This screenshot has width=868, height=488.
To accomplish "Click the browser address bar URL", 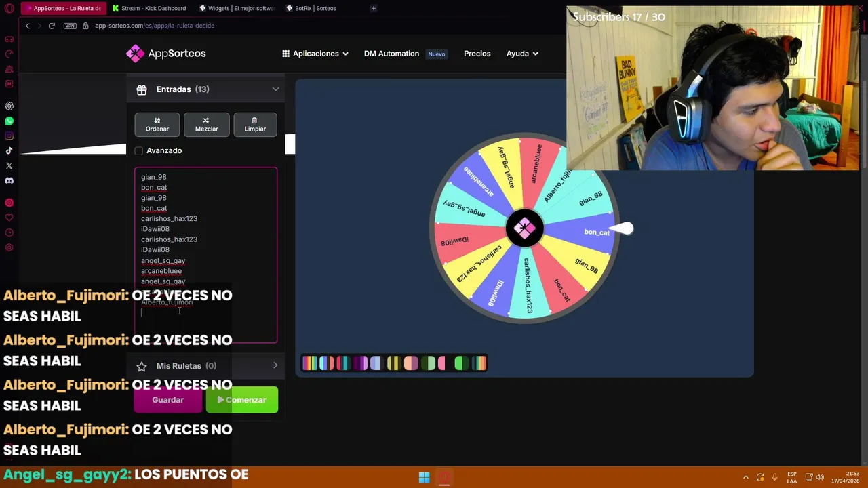I will pyautogui.click(x=155, y=26).
